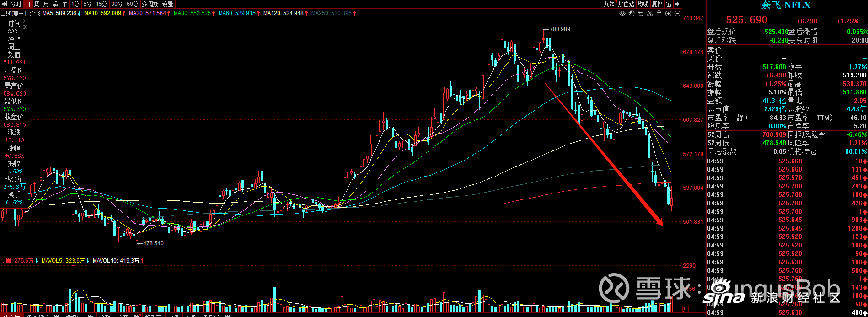Select the 周 weekly period tab
The image size is (868, 317).
tap(37, 4)
